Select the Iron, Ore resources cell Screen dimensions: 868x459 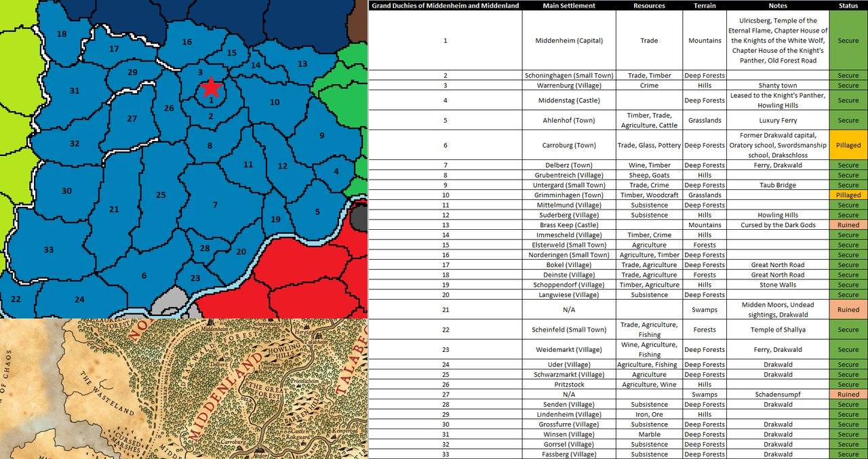(649, 414)
